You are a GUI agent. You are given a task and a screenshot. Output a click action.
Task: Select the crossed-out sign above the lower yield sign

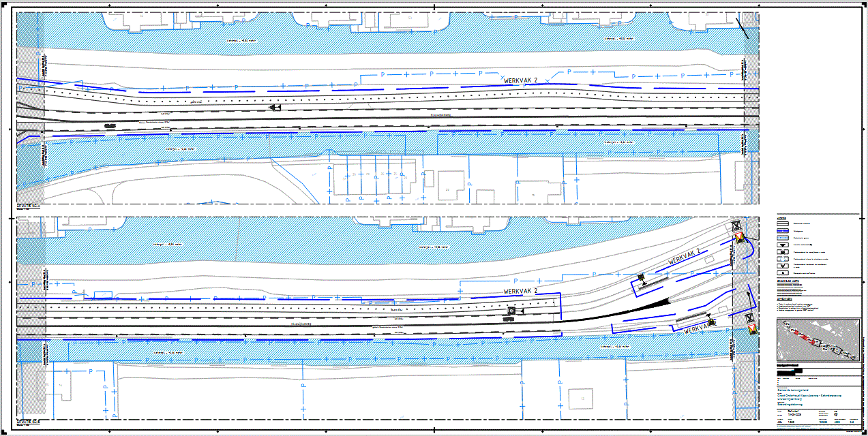pos(750,318)
